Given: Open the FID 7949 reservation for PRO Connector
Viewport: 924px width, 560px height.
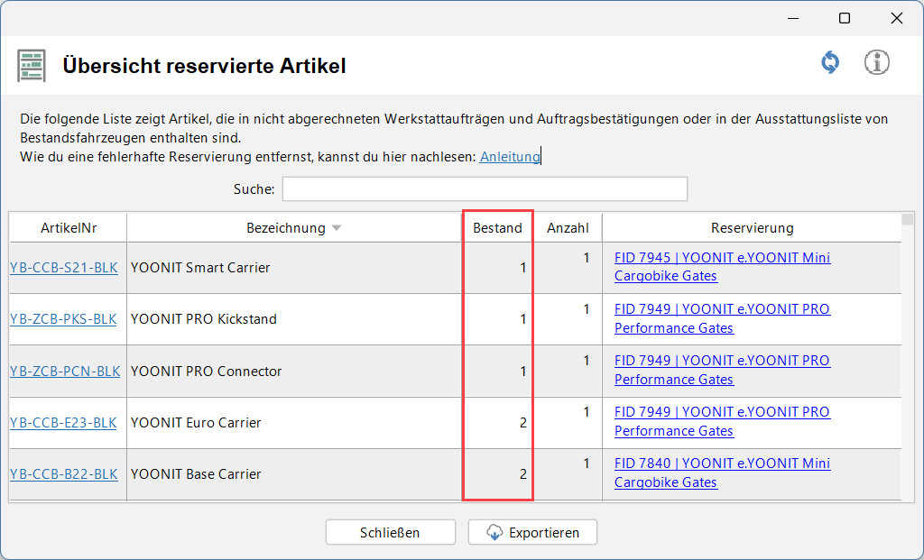Looking at the screenshot, I should [x=723, y=370].
